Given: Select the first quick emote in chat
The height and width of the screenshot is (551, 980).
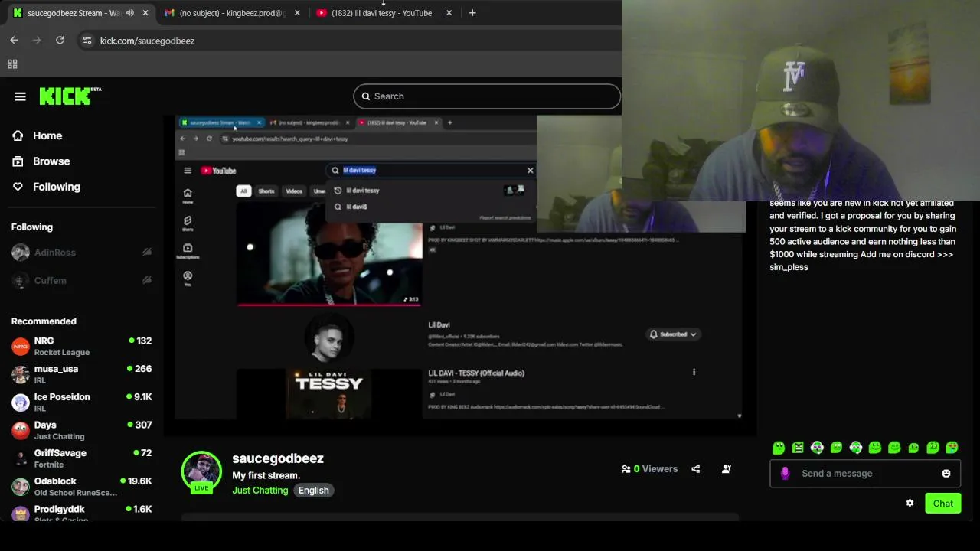Looking at the screenshot, I should pyautogui.click(x=779, y=448).
